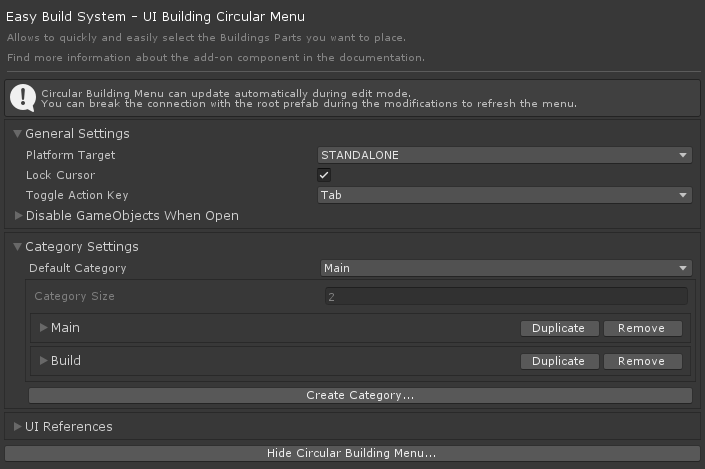Expand the Build category foldout
The width and height of the screenshot is (705, 469).
pyautogui.click(x=43, y=361)
